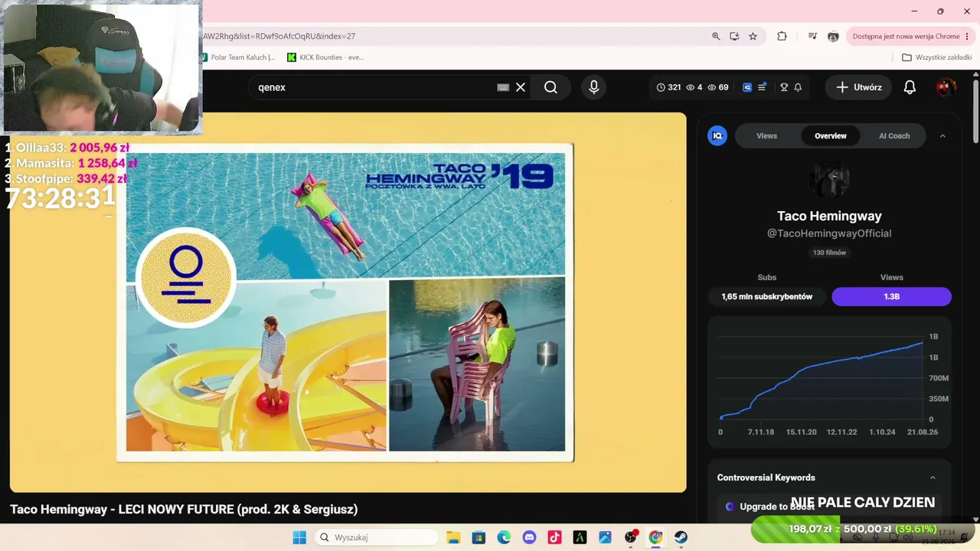Screen dimensions: 980x551
Task: Open the Polar Team Kaluch bookmark
Action: (239, 57)
